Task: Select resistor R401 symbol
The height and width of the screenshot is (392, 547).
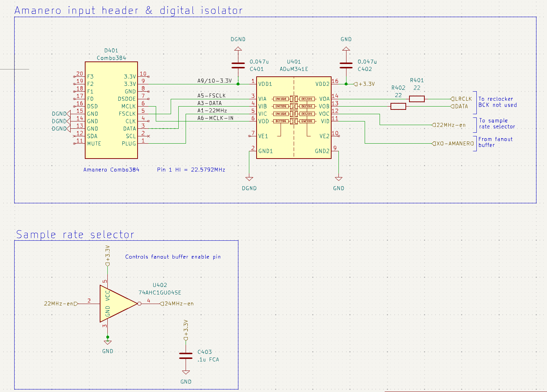Action: point(417,99)
